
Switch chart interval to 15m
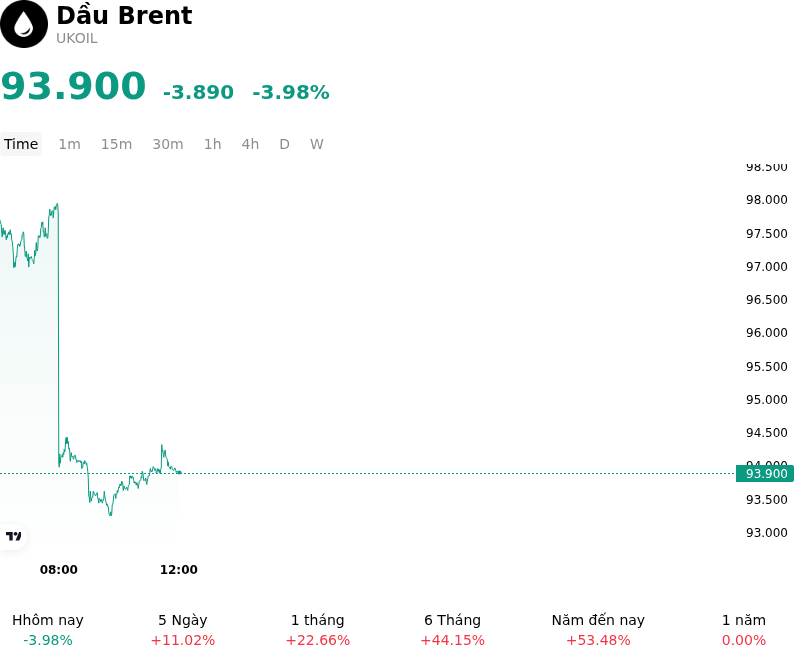[116, 144]
